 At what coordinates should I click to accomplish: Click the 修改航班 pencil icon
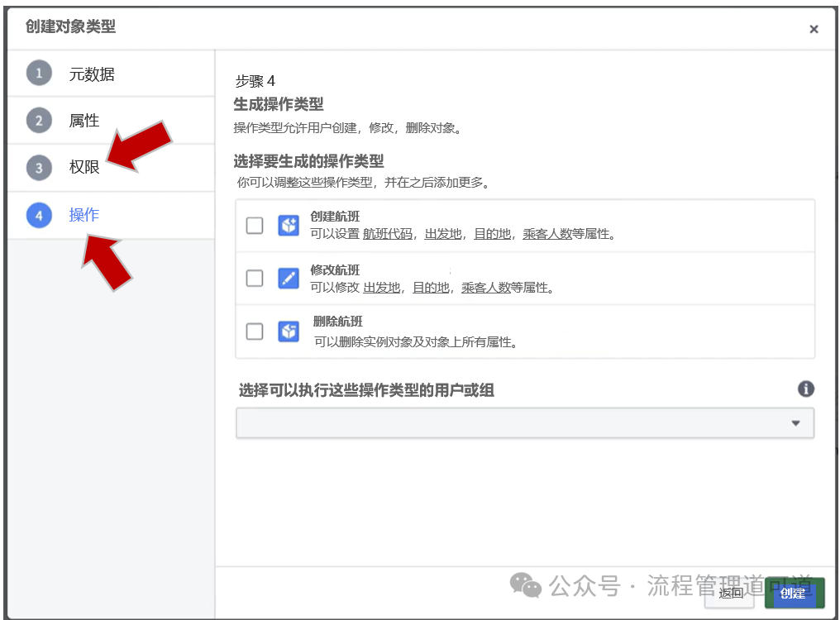point(289,279)
